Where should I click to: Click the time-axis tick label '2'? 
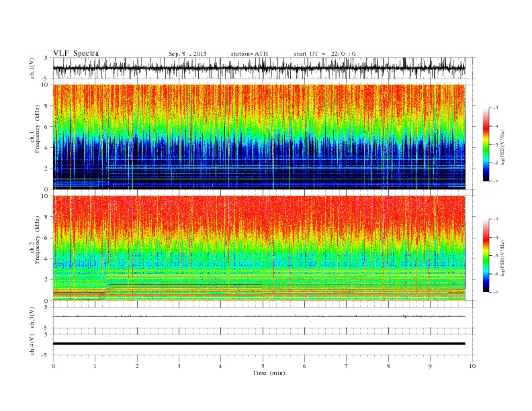[137, 366]
